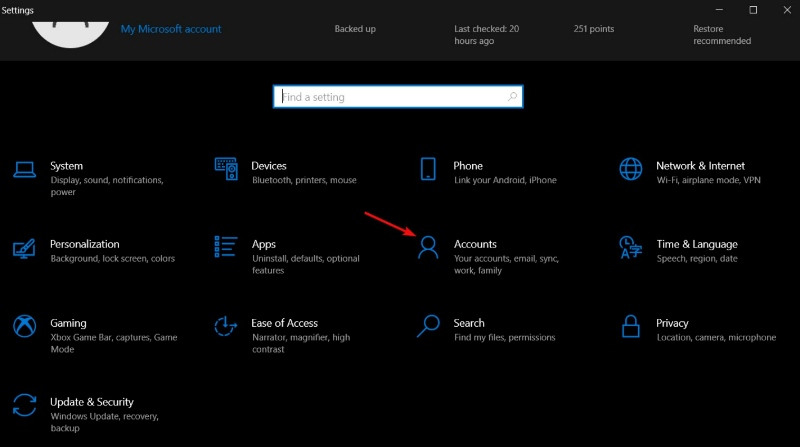Minimize the Settings window
Viewport: 800px width, 447px height.
719,10
